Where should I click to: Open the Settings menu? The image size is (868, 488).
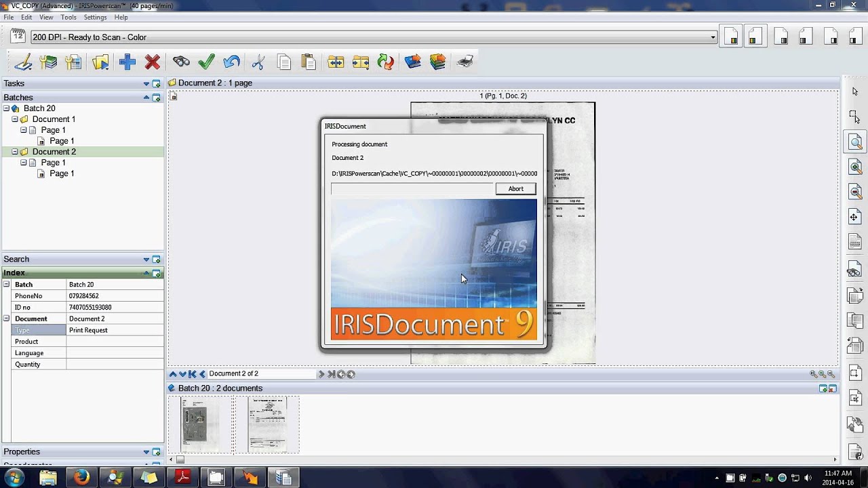pos(95,17)
